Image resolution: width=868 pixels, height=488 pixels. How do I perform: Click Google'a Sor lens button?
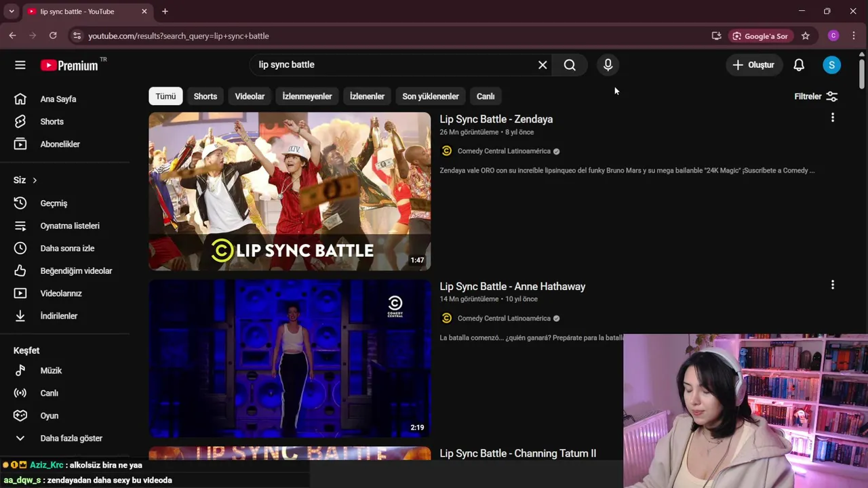[760, 36]
